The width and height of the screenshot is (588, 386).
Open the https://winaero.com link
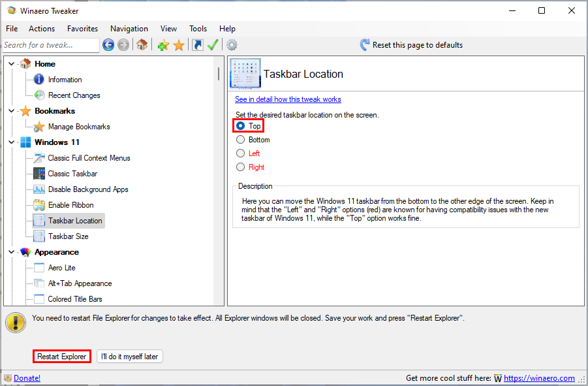(x=539, y=378)
